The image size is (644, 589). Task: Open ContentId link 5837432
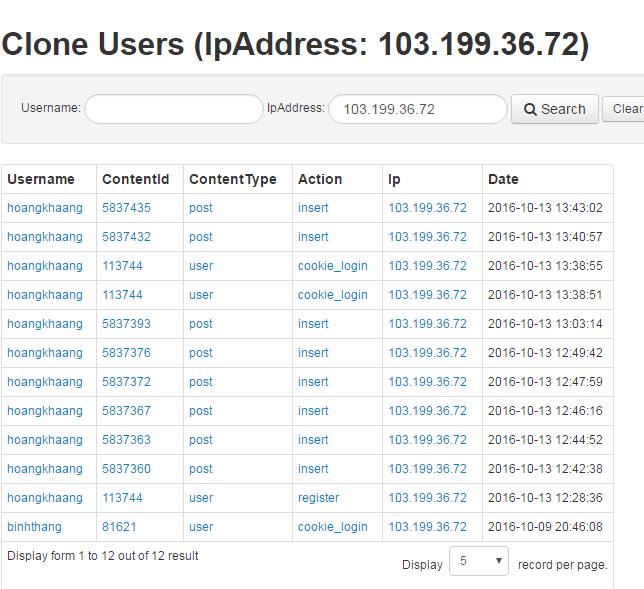pos(126,237)
